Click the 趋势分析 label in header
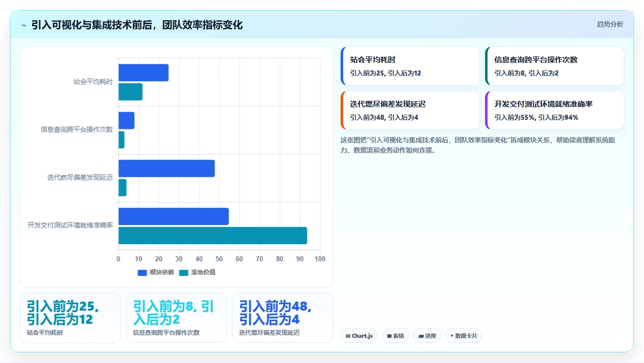The height and width of the screenshot is (363, 644). (x=610, y=24)
